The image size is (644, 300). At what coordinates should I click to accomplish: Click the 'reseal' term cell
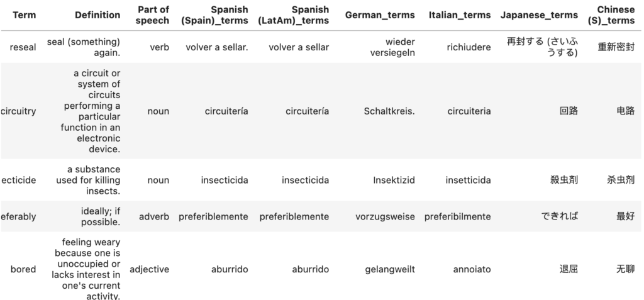coord(23,47)
